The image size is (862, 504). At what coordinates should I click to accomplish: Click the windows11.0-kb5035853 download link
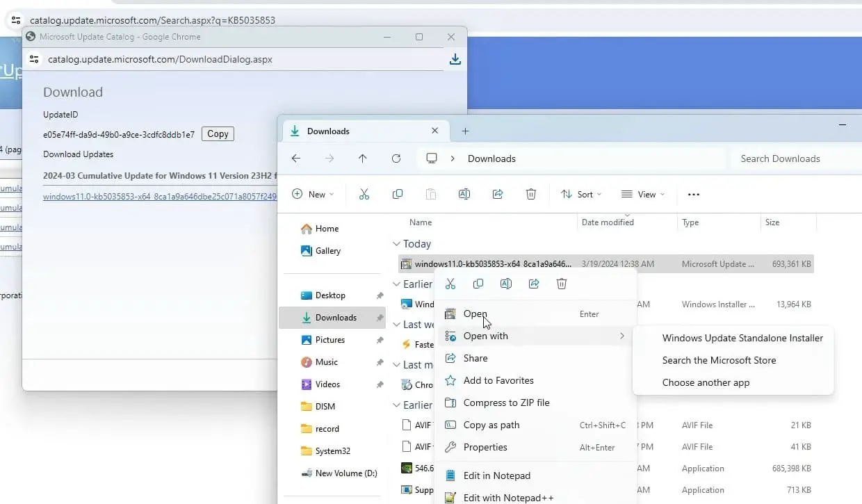159,196
